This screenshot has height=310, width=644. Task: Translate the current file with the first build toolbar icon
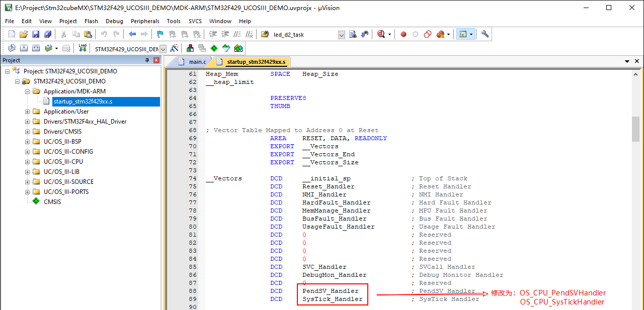pyautogui.click(x=12, y=48)
